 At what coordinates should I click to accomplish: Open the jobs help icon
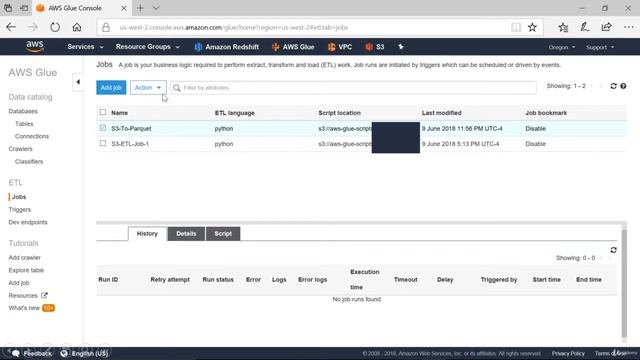623,86
